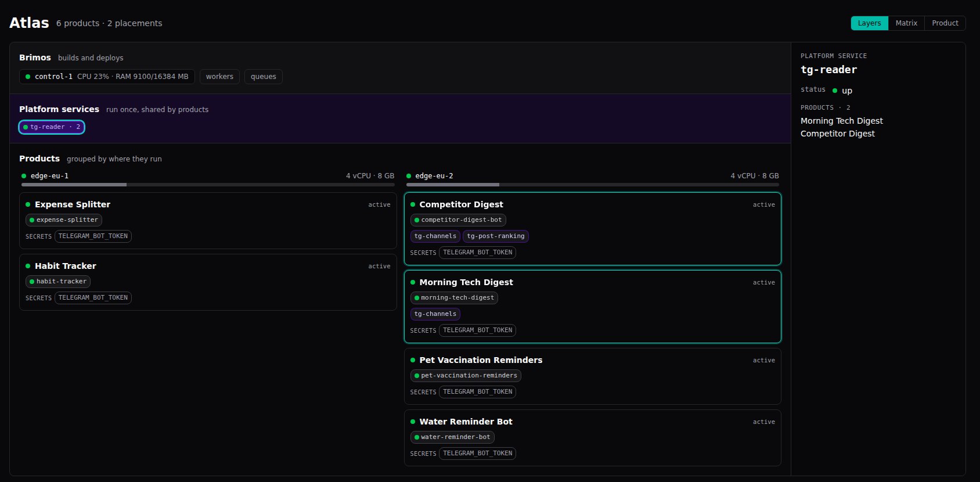Click TELEGRAM_BOT_TOKEN secret in Pet Vaccination Reminders
Screen dimensions: 980x482
478,392
